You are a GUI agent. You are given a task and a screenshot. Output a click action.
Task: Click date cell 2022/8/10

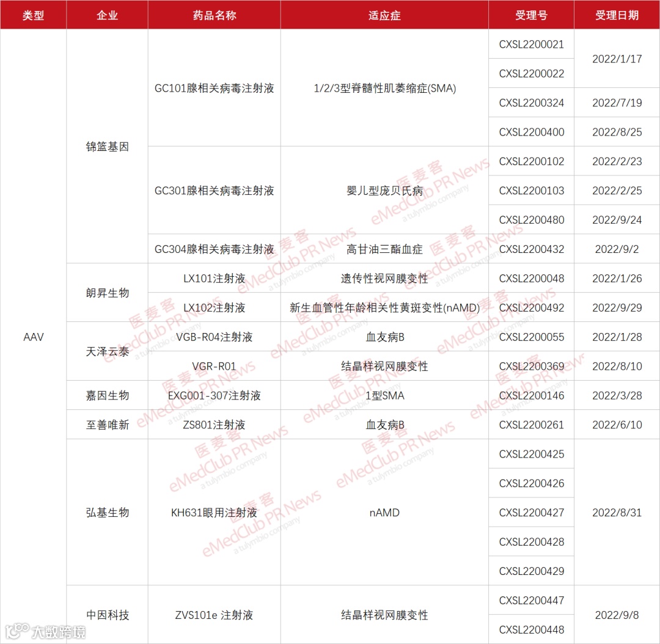click(617, 366)
